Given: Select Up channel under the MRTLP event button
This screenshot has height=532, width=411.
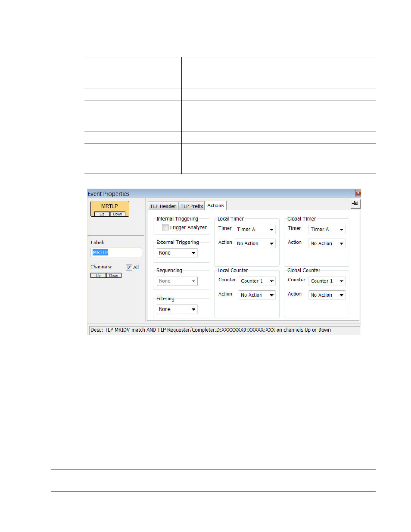Looking at the screenshot, I should click(x=102, y=214).
